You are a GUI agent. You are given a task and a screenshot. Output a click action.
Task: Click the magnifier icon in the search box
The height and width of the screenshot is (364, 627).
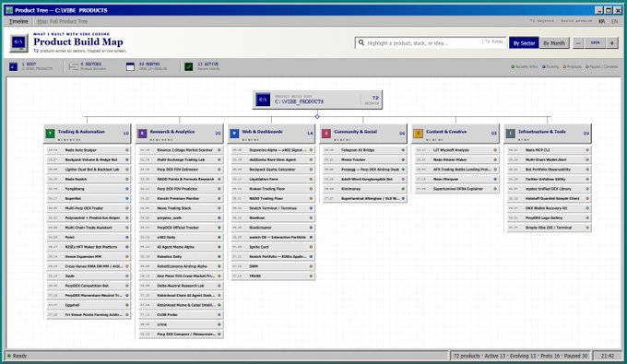tap(361, 42)
